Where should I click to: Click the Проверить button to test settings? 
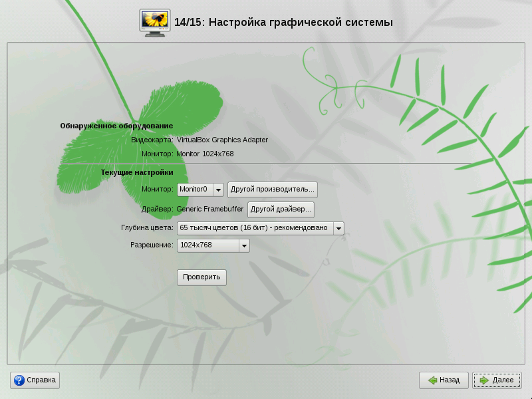coord(201,277)
